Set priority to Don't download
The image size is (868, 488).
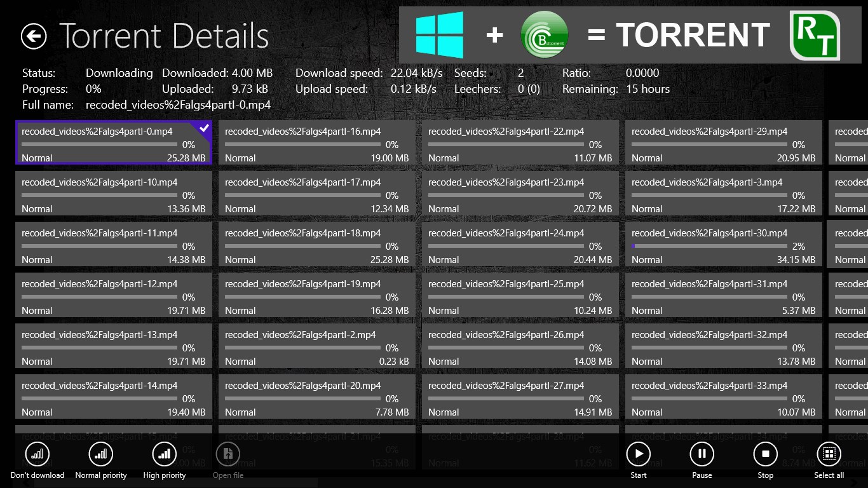pyautogui.click(x=37, y=454)
